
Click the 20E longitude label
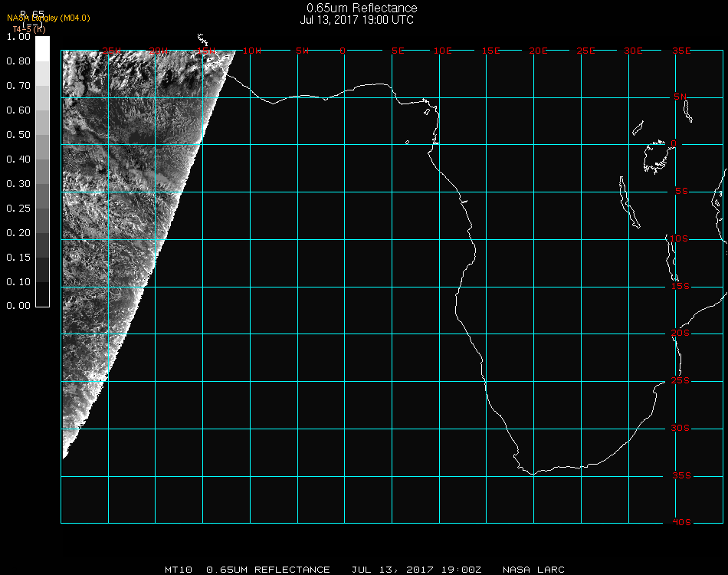pos(538,51)
